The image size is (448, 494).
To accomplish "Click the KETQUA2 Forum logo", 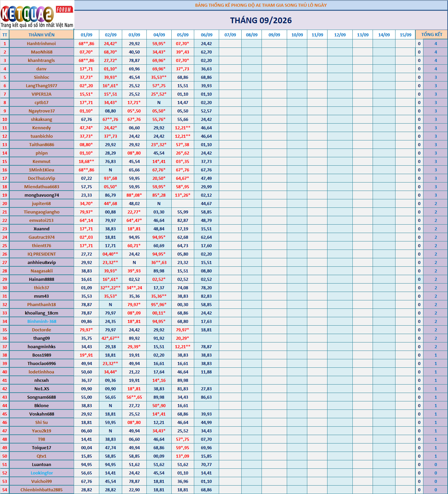I will click(37, 15).
